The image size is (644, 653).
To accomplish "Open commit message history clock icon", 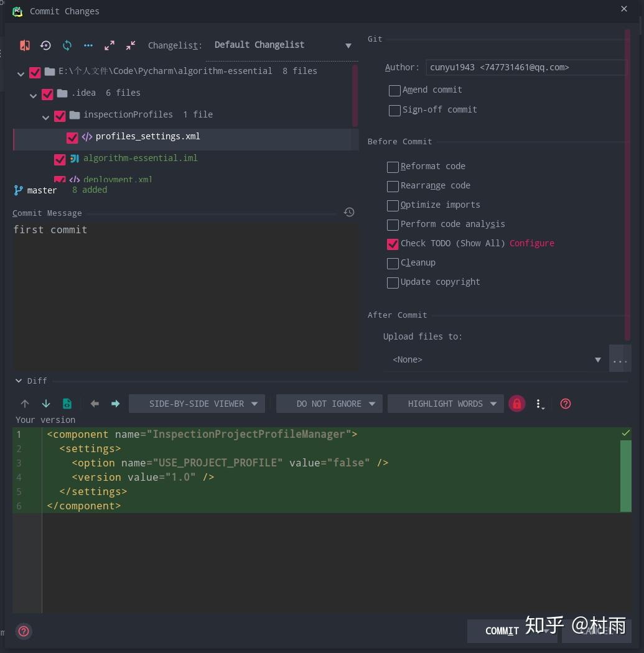I will [349, 212].
